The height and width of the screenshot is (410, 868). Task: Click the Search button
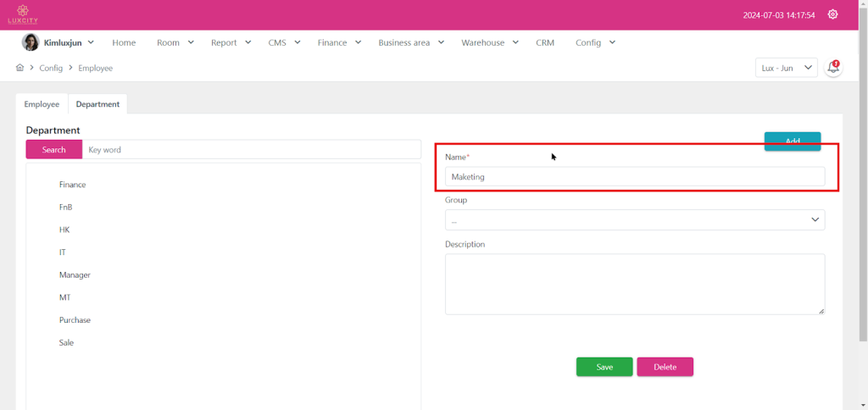click(53, 150)
